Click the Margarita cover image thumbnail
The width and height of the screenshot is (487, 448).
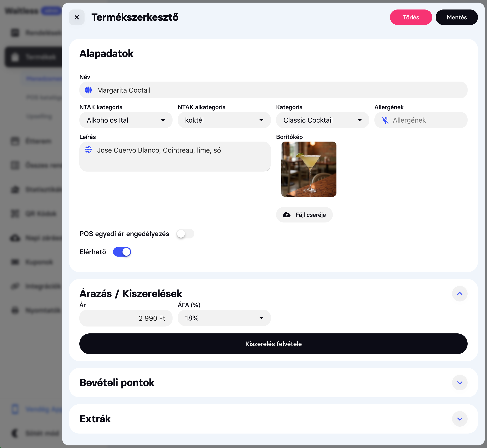pos(309,169)
